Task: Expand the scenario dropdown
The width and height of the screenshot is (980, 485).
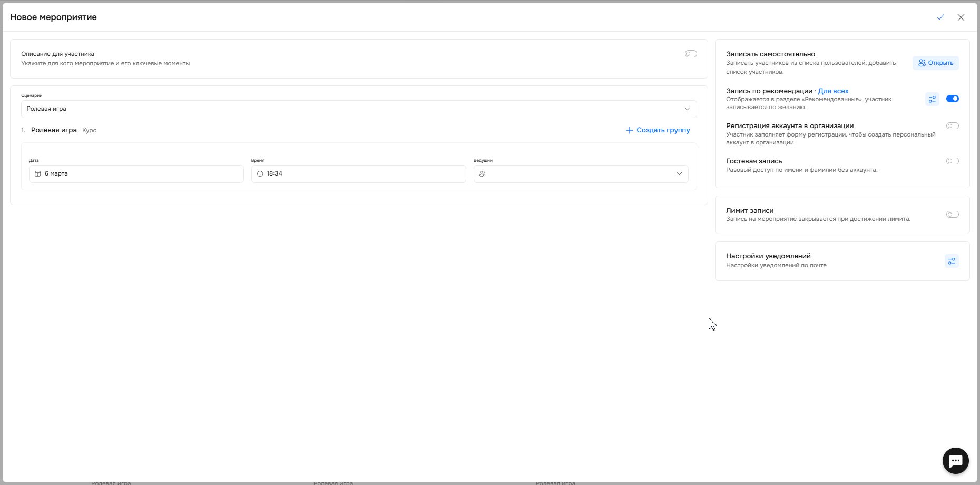Action: pyautogui.click(x=687, y=109)
